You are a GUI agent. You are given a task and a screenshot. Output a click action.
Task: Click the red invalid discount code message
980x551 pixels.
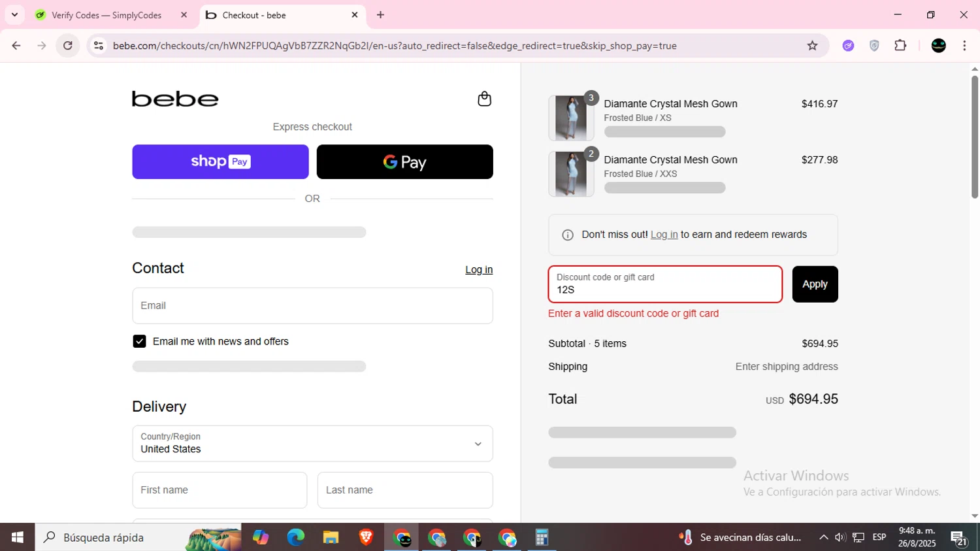click(x=633, y=314)
